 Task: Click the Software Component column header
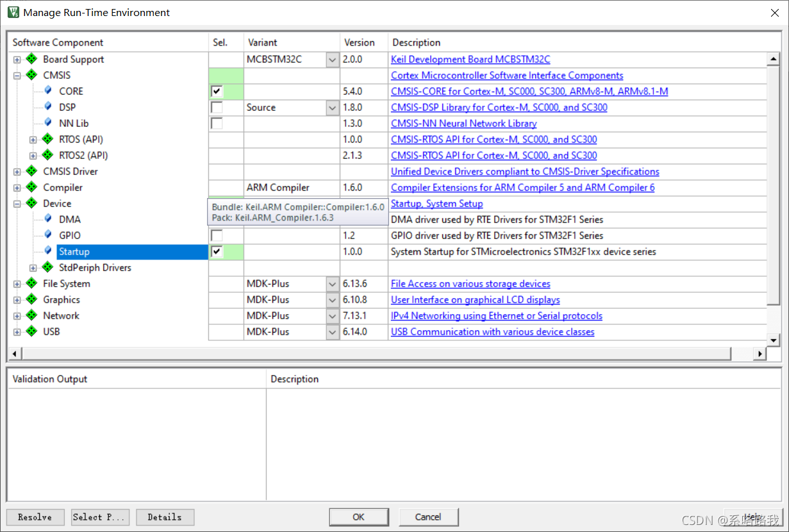[x=109, y=42]
